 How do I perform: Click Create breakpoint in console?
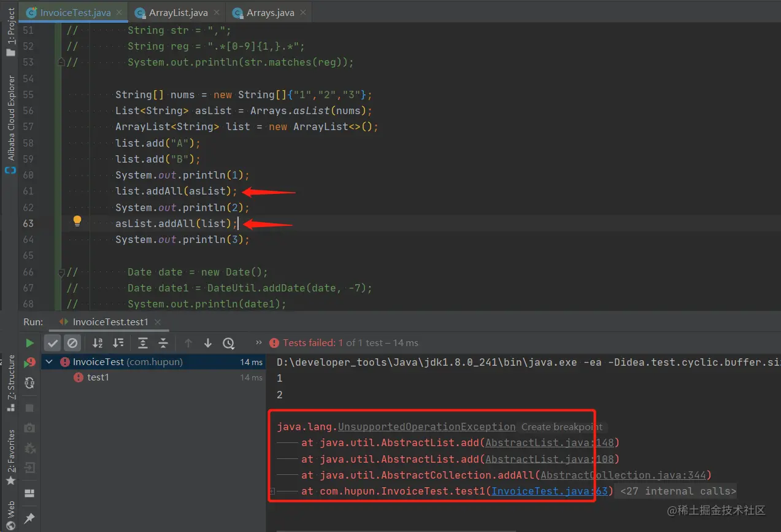(x=562, y=427)
